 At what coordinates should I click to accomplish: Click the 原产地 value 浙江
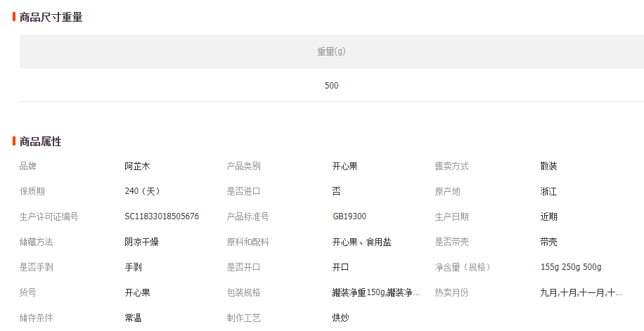click(x=548, y=191)
